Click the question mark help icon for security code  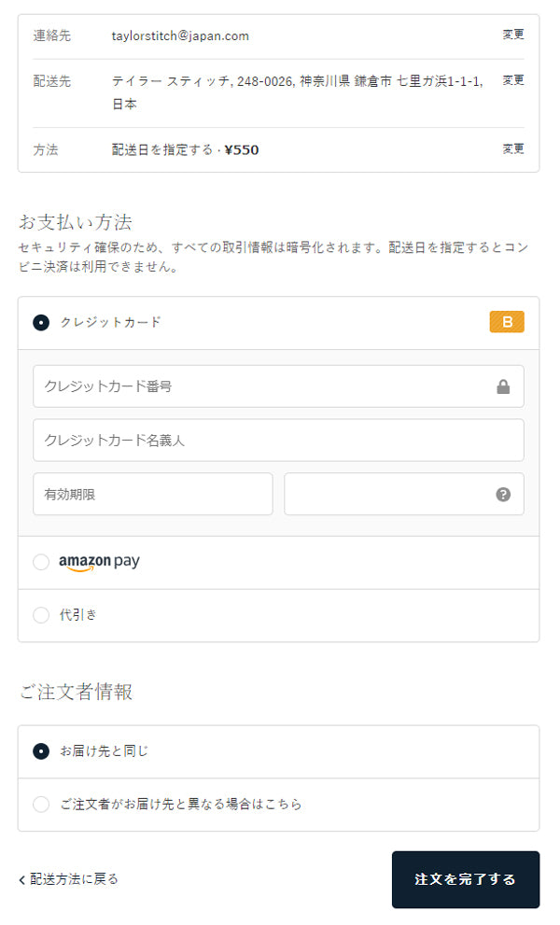click(503, 495)
